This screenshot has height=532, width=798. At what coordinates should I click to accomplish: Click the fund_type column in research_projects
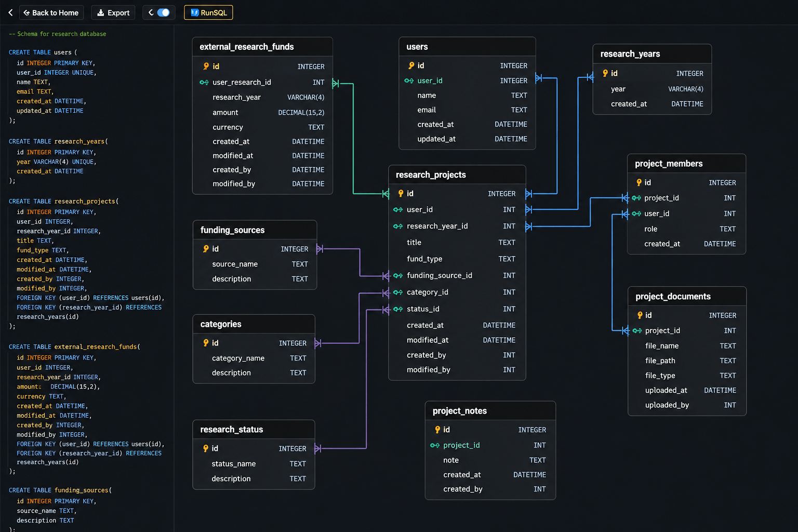click(457, 259)
